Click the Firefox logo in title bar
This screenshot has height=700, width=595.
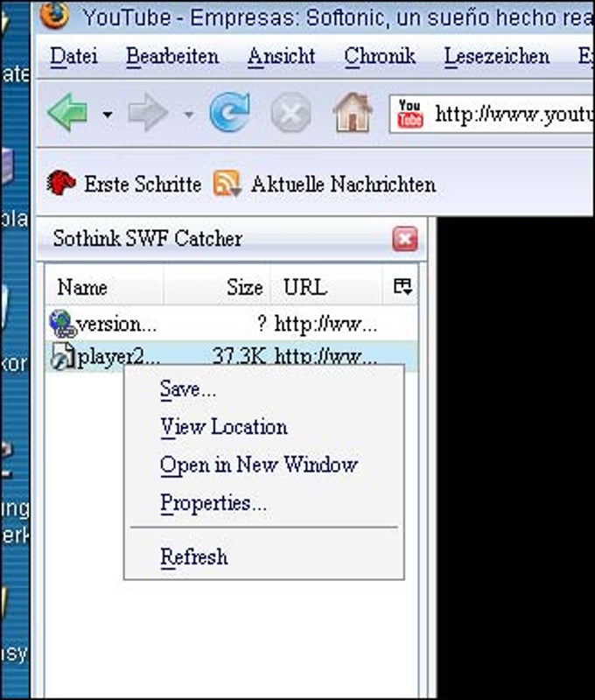[54, 15]
